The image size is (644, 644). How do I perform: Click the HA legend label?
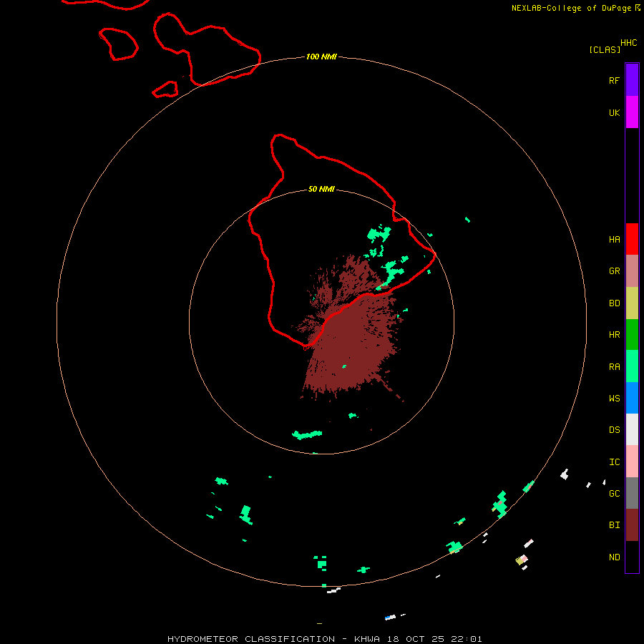point(614,240)
